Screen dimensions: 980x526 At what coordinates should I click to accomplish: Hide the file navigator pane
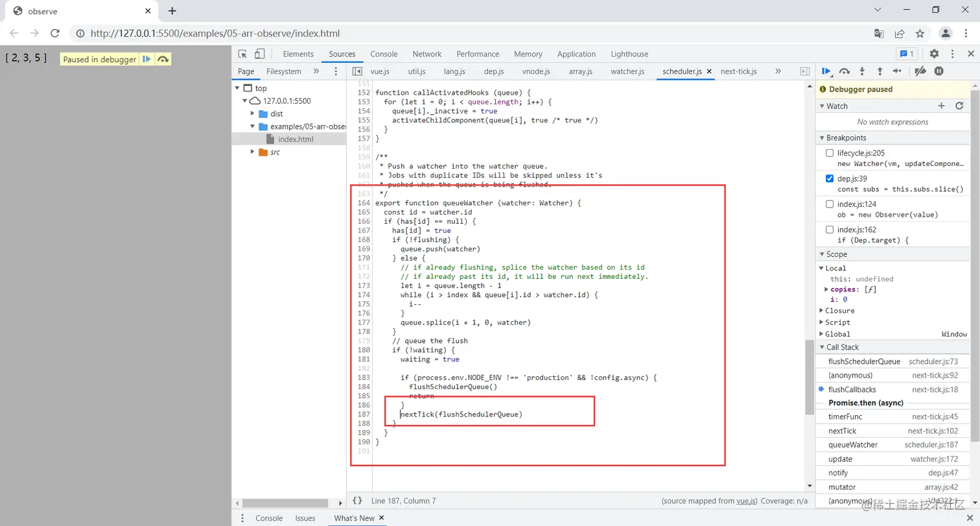[x=356, y=71]
